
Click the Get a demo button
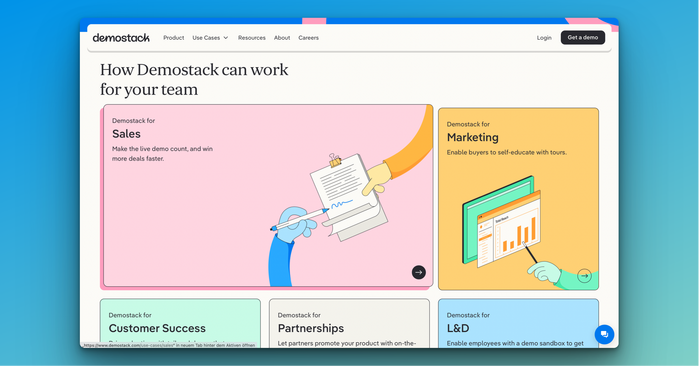pos(583,37)
